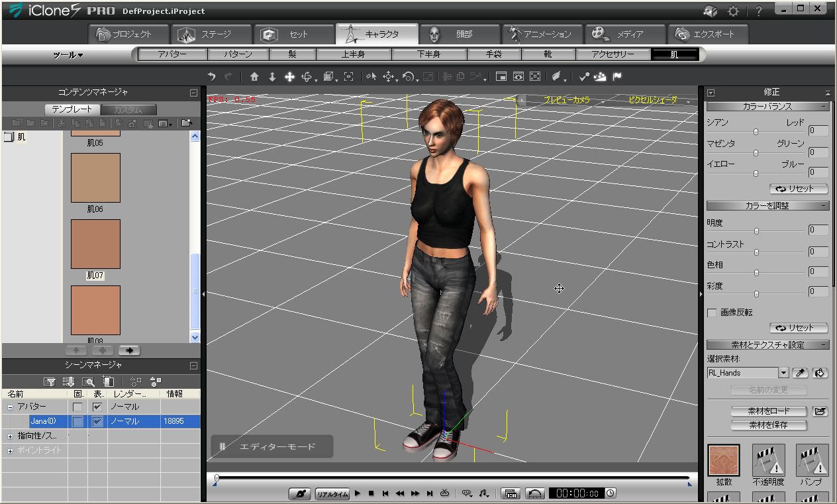
Task: Expand the 指向性/ス... tree node
Action: point(10,436)
